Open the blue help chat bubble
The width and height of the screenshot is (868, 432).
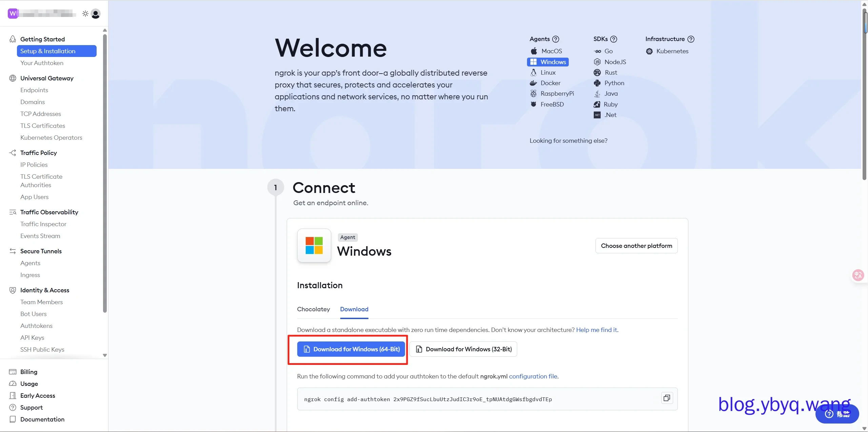coord(837,414)
